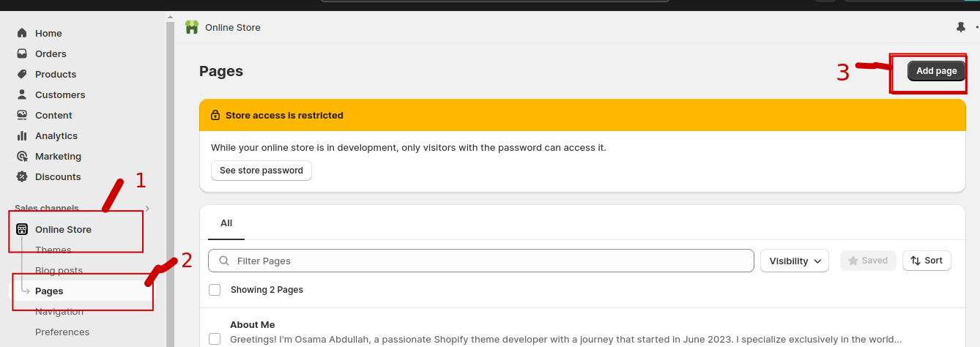Open Analytics via bar chart icon
The image size is (980, 347).
pos(22,135)
